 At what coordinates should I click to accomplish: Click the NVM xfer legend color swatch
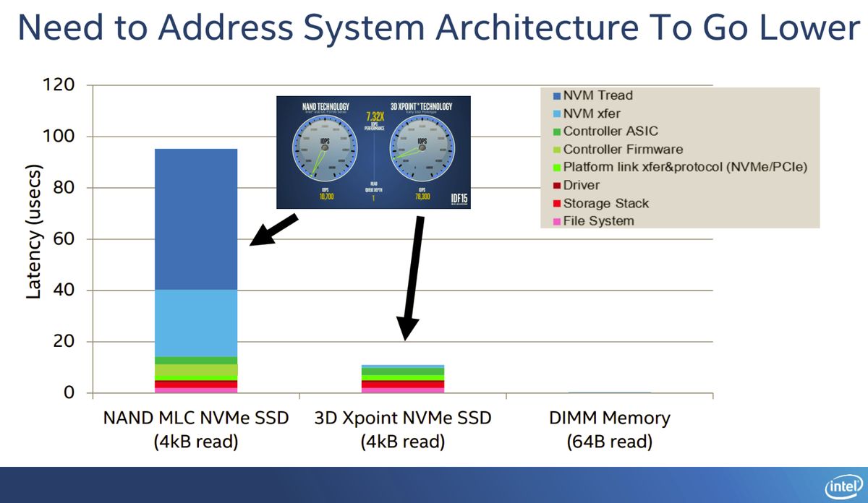[556, 114]
